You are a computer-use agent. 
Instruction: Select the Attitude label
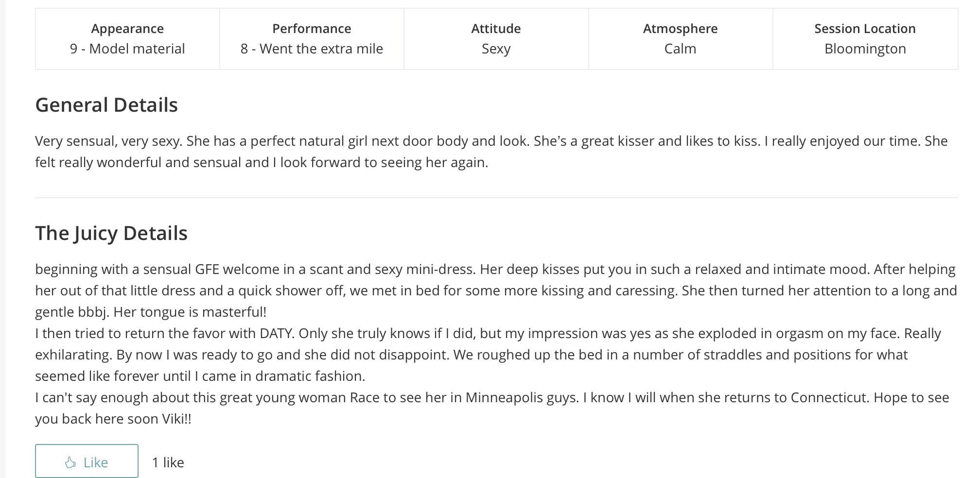click(496, 29)
